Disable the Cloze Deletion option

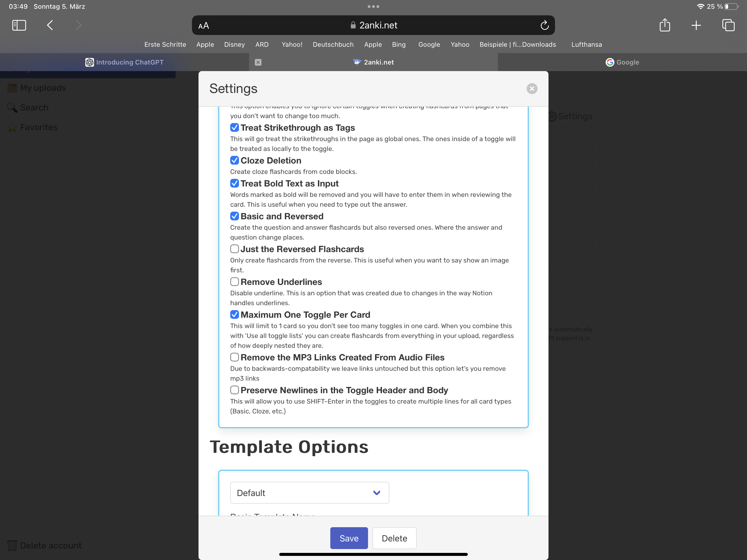coord(235,161)
